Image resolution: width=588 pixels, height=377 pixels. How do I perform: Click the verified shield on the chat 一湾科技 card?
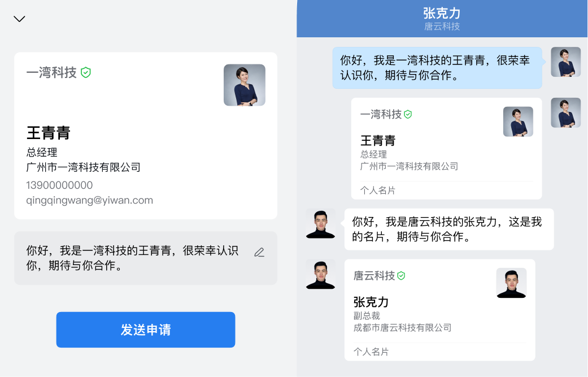coord(408,114)
